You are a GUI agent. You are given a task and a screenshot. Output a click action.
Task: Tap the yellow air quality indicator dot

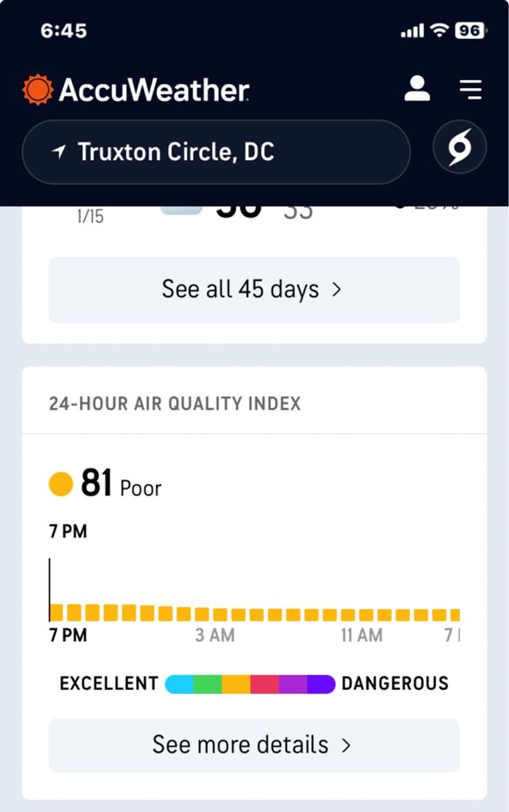[61, 484]
